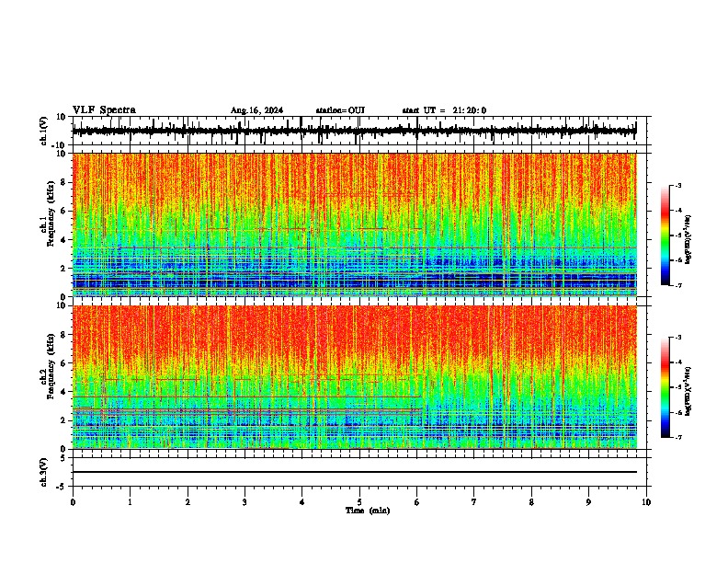The width and height of the screenshot is (728, 563).
Task: Click the ch.2 spectrogram color scale bar
Action: point(665,387)
